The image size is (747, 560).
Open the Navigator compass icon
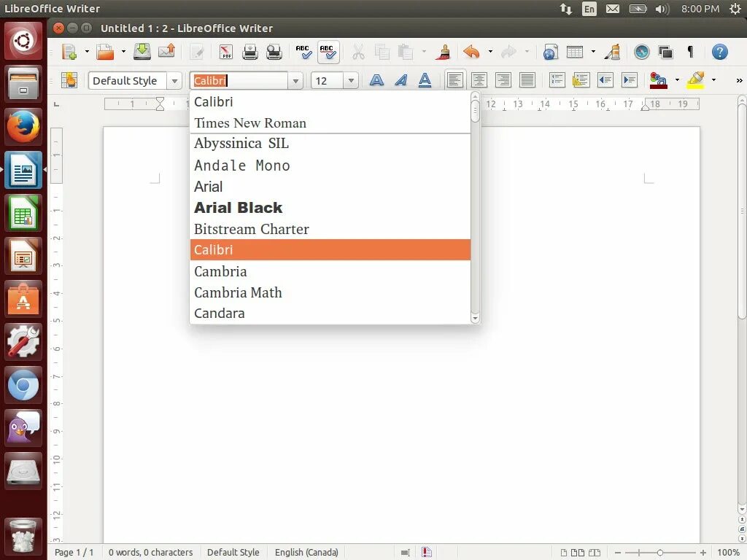pyautogui.click(x=642, y=52)
